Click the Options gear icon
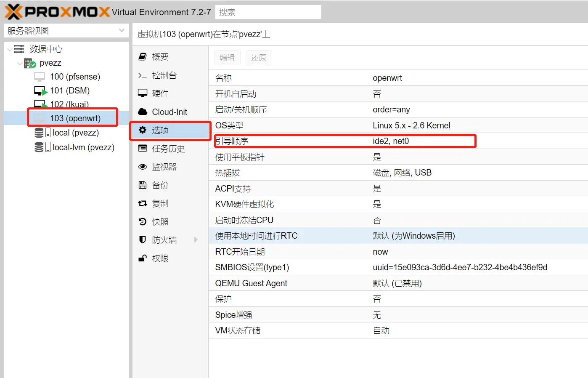 tap(143, 130)
